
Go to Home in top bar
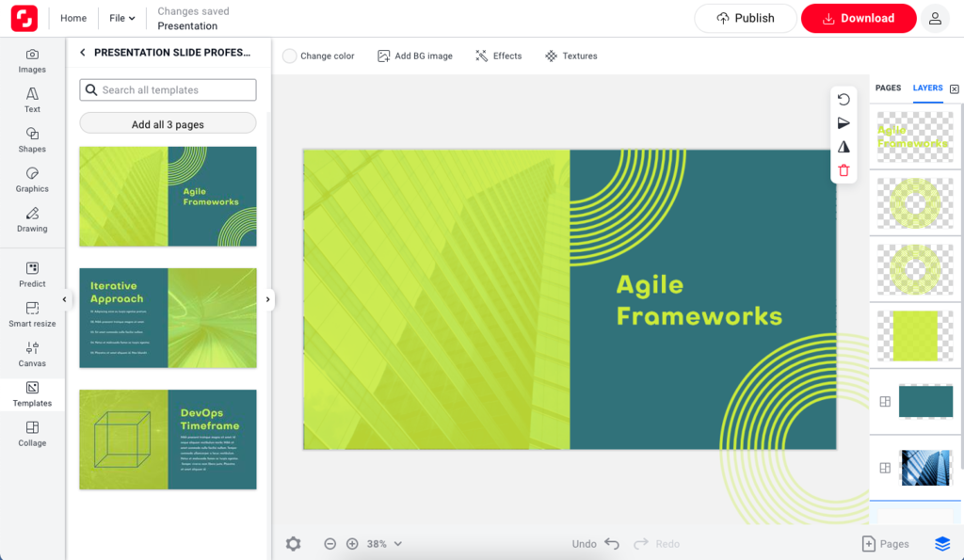73,18
